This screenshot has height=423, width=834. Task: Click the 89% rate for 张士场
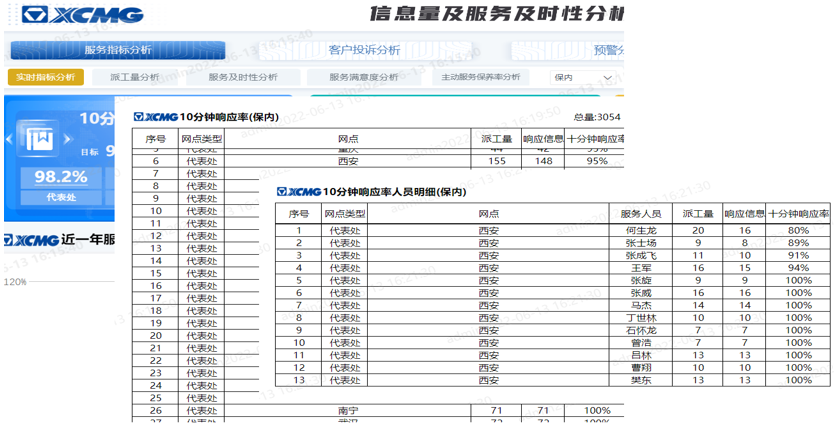point(798,243)
